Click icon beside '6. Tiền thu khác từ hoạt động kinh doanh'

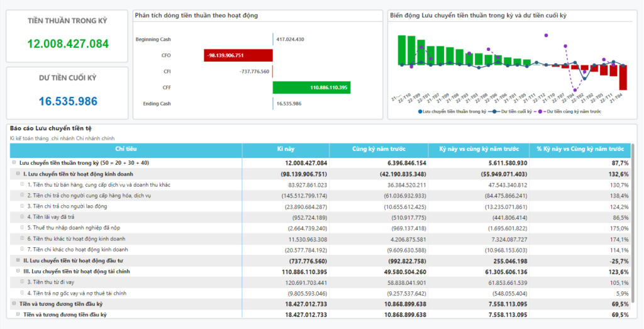coord(22,238)
